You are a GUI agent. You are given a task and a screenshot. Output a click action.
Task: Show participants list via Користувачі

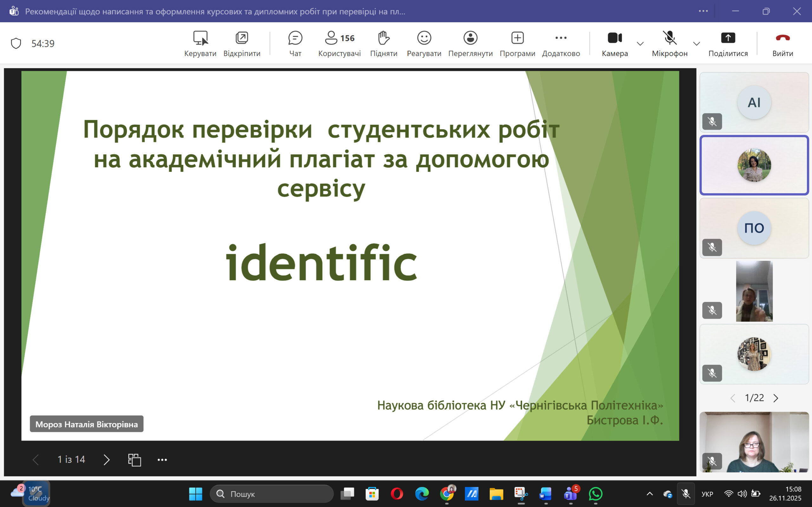click(x=339, y=44)
